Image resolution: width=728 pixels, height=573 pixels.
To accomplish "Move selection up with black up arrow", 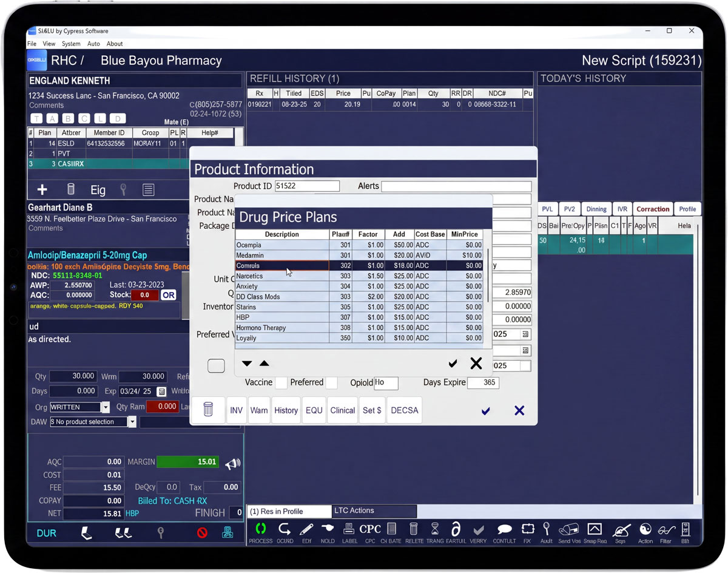I will (264, 364).
